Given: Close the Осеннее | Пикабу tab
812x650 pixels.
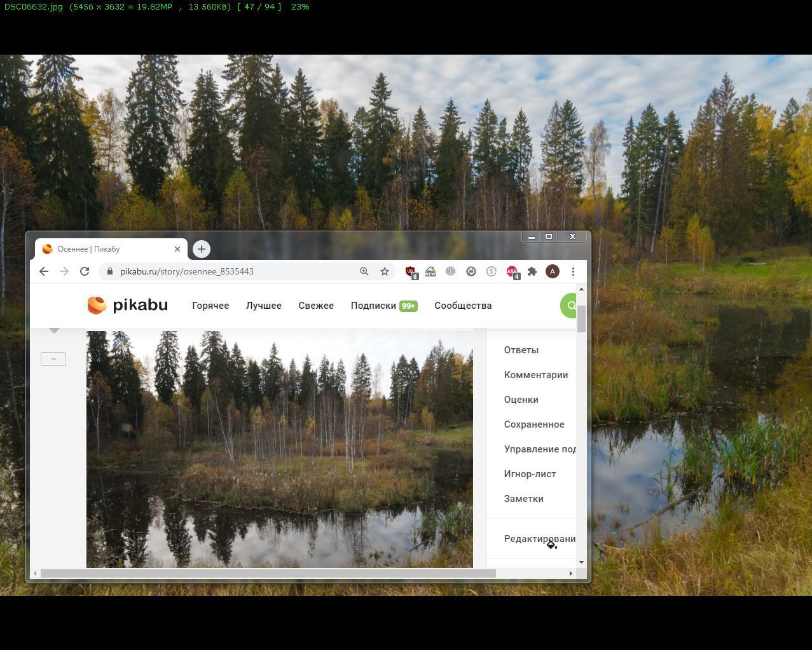Looking at the screenshot, I should [177, 249].
